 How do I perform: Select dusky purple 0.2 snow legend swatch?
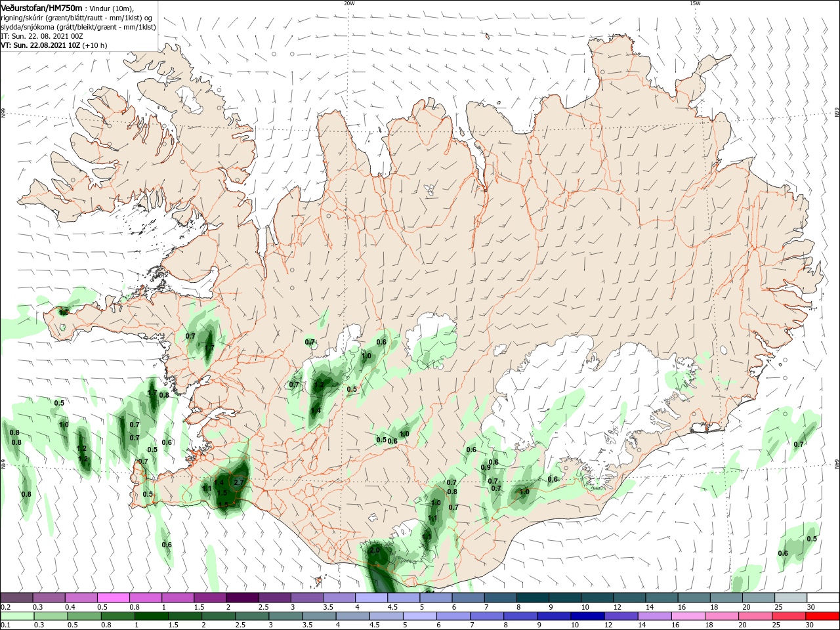17,598
